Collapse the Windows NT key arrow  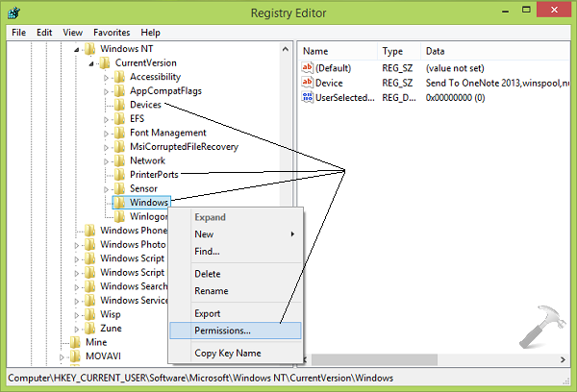pos(77,49)
